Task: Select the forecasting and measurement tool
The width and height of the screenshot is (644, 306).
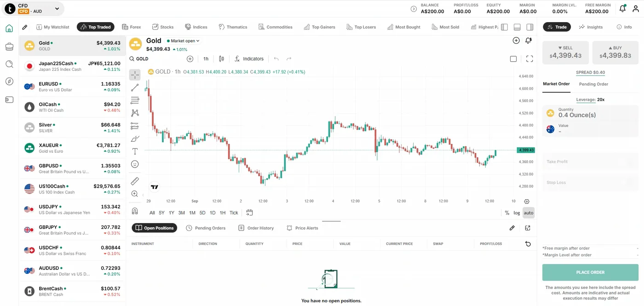Action: [x=135, y=126]
